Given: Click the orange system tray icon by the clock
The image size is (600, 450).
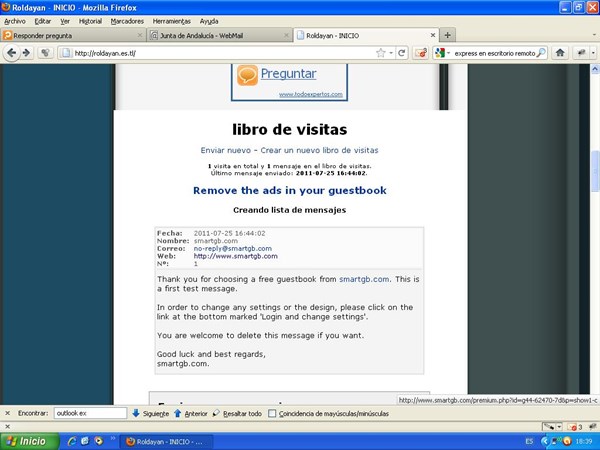Looking at the screenshot, I should [567, 441].
